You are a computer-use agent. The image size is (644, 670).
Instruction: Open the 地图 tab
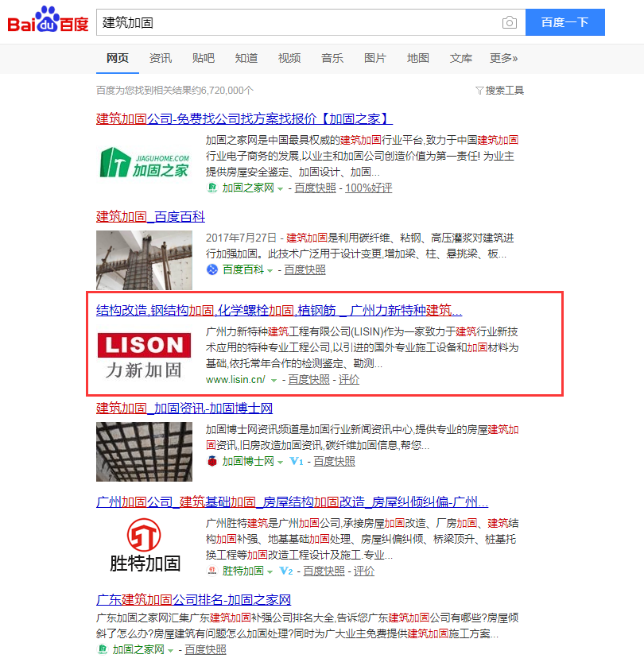coord(418,58)
